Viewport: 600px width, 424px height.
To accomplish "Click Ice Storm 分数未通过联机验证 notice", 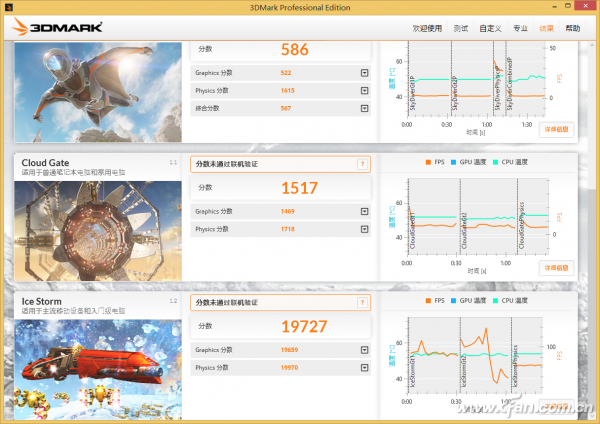I will [280, 303].
